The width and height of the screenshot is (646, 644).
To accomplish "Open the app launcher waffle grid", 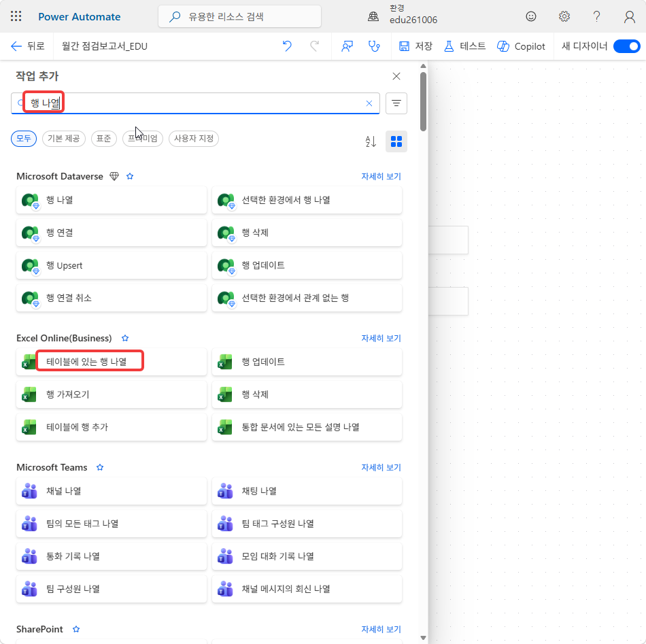I will click(x=16, y=16).
